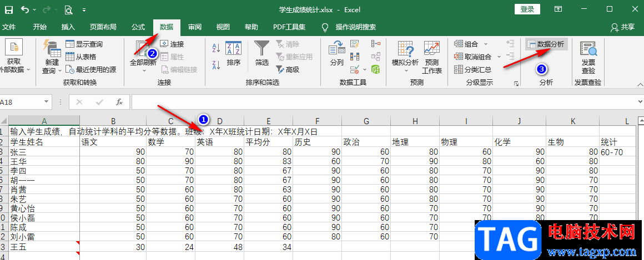Image resolution: width=644 pixels, height=260 pixels.
Task: Collapse the ribbon with the chevron
Action: point(640,83)
